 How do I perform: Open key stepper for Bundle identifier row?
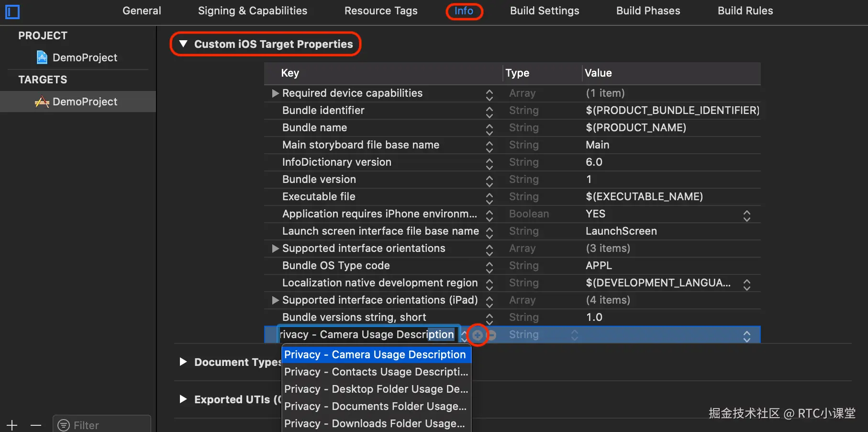489,111
